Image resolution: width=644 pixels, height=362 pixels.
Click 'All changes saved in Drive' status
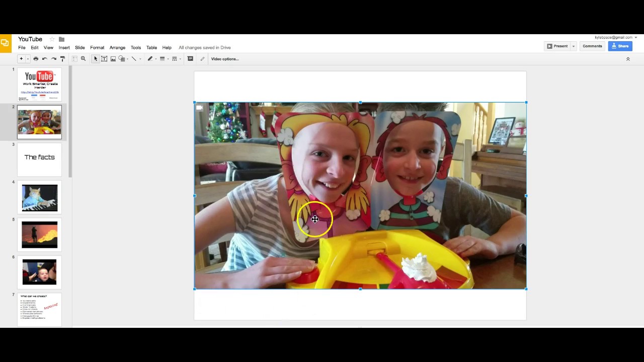tap(204, 48)
